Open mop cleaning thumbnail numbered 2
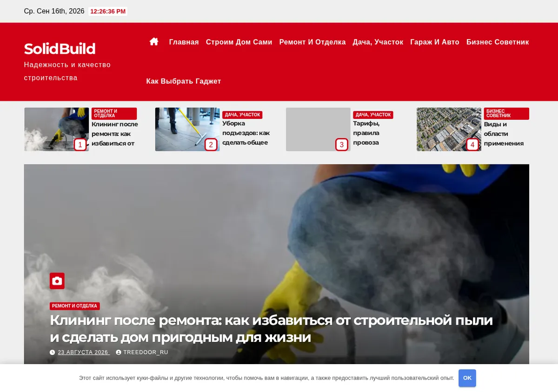 pos(187,130)
